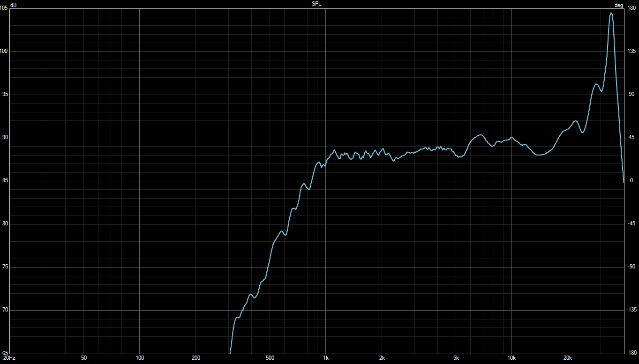Image resolution: width=639 pixels, height=364 pixels.
Task: Click the 50 Hz frequency axis label
Action: (x=84, y=358)
